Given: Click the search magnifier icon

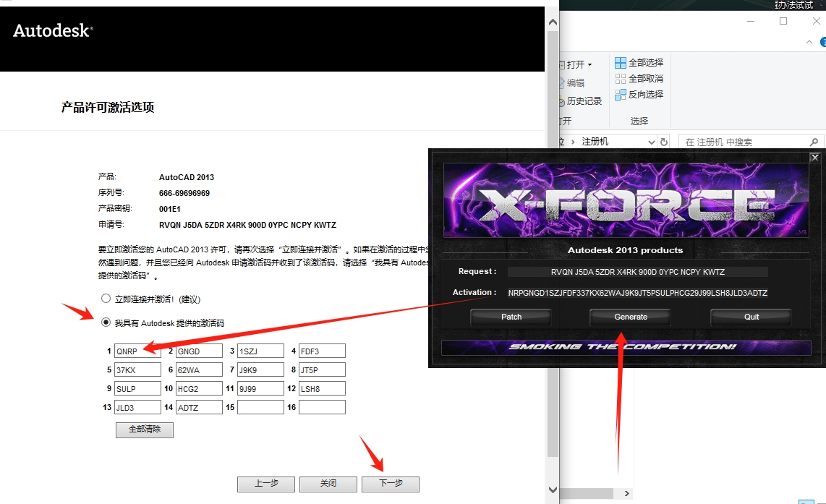Looking at the screenshot, I should pos(814,140).
